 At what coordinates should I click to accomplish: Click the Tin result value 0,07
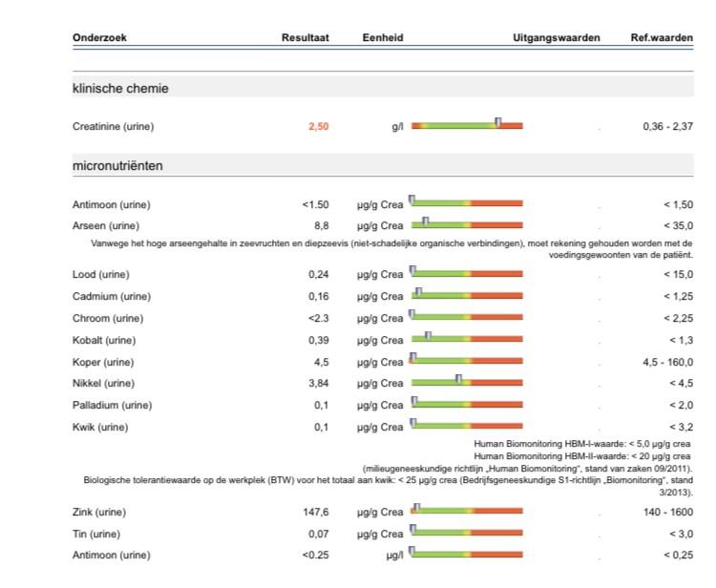(x=318, y=534)
